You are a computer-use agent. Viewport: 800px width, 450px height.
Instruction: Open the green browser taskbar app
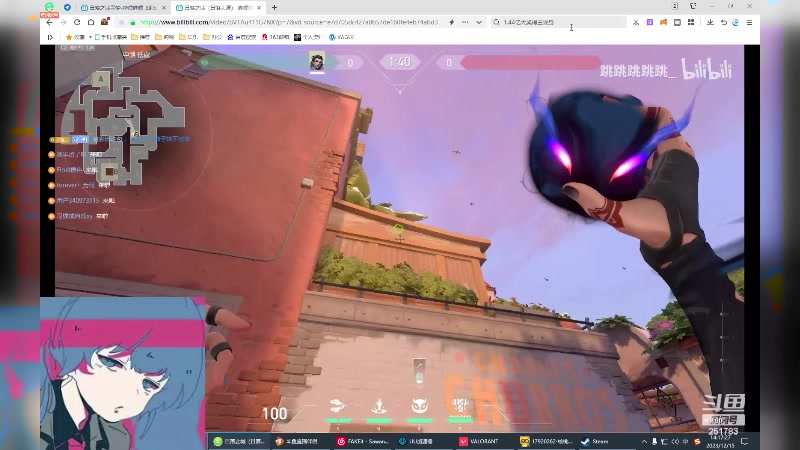click(x=239, y=441)
